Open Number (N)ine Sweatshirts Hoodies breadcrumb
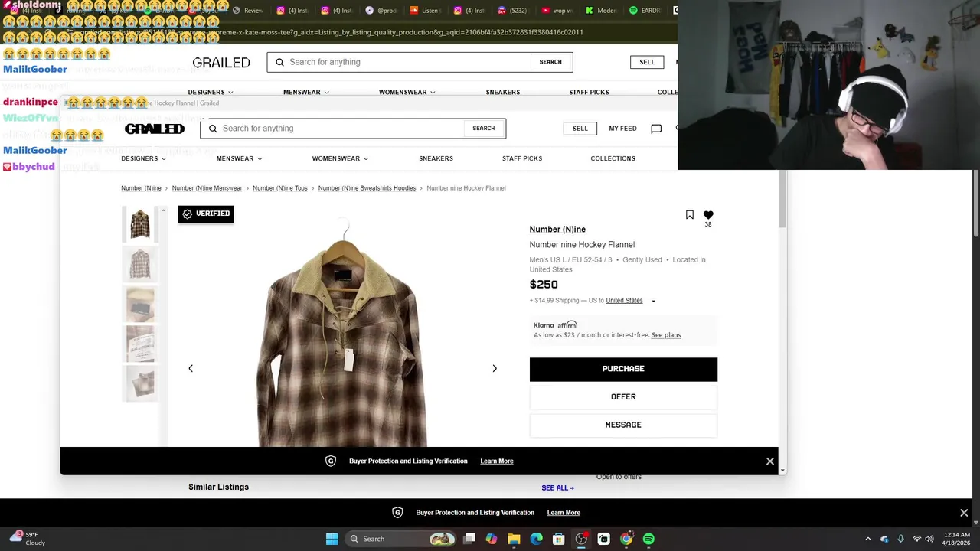The image size is (980, 551). click(x=367, y=188)
